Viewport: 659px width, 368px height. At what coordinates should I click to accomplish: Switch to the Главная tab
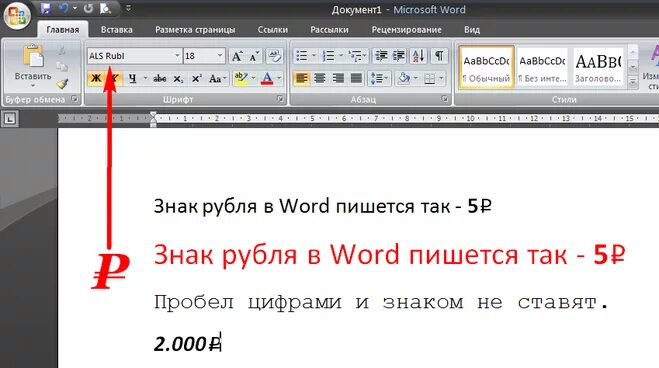63,30
